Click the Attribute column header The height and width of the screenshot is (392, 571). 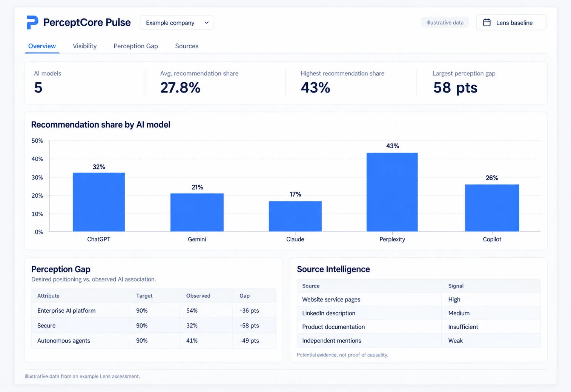(x=48, y=296)
